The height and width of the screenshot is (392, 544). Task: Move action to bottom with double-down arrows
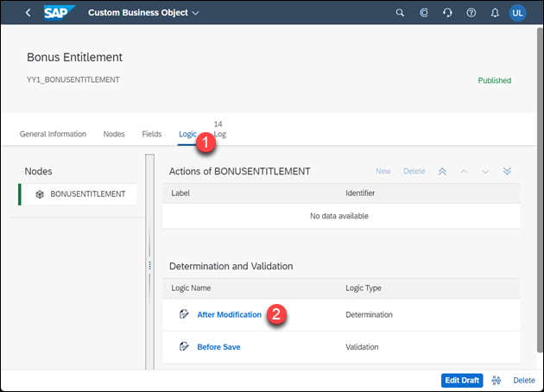click(x=507, y=171)
